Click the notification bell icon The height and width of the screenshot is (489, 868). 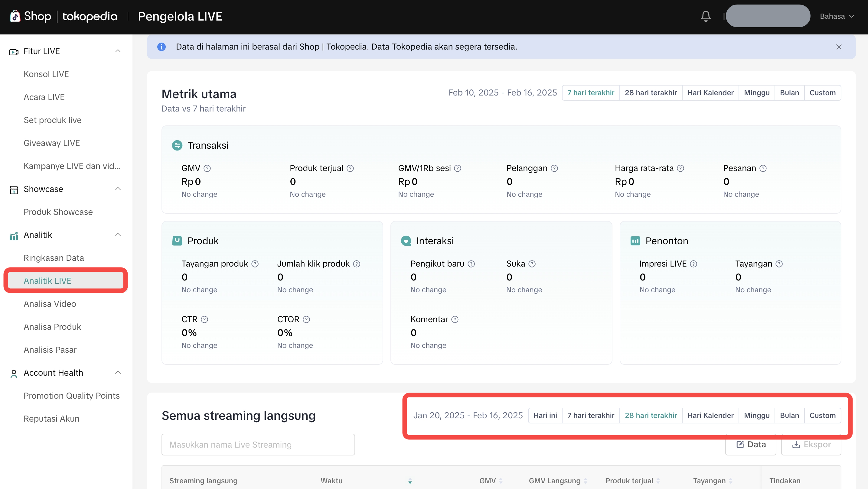(706, 16)
